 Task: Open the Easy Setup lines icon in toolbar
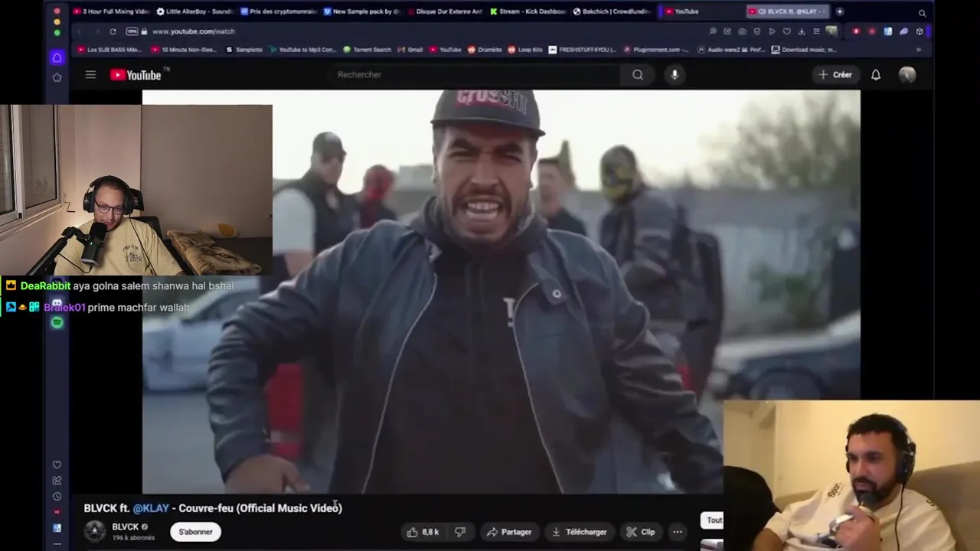pyautogui.click(x=816, y=31)
